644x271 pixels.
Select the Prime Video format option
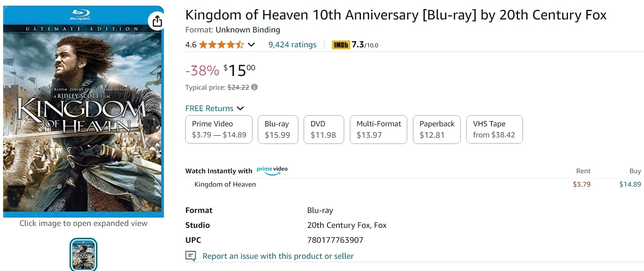click(x=219, y=129)
